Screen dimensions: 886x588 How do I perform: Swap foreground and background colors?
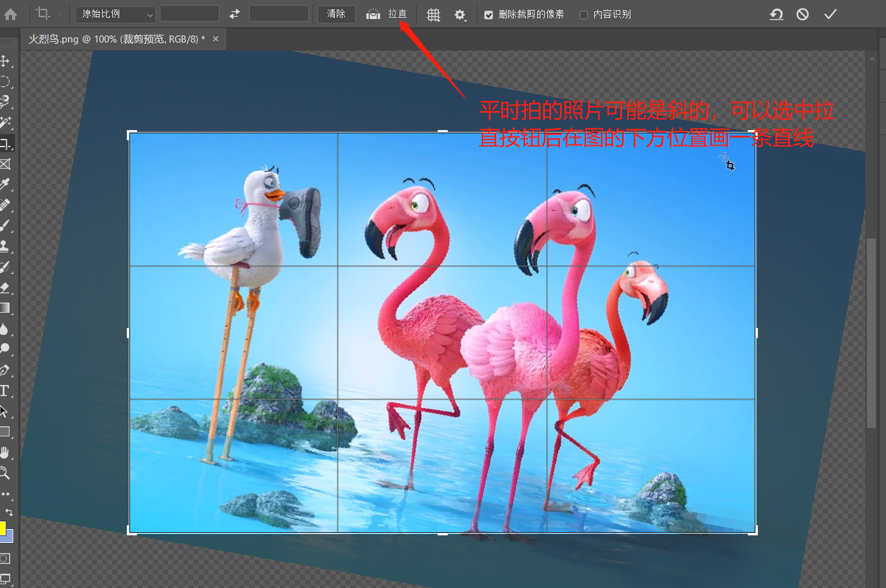pos(9,512)
